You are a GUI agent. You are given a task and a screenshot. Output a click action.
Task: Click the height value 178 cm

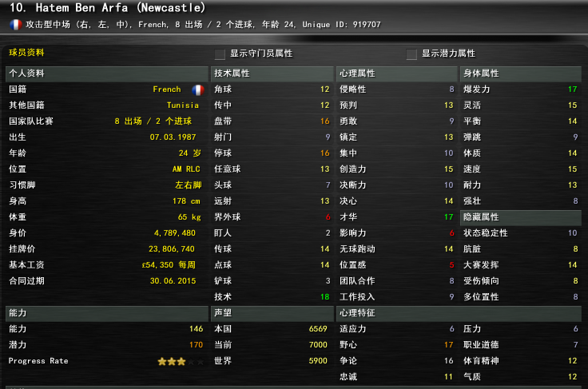[186, 201]
